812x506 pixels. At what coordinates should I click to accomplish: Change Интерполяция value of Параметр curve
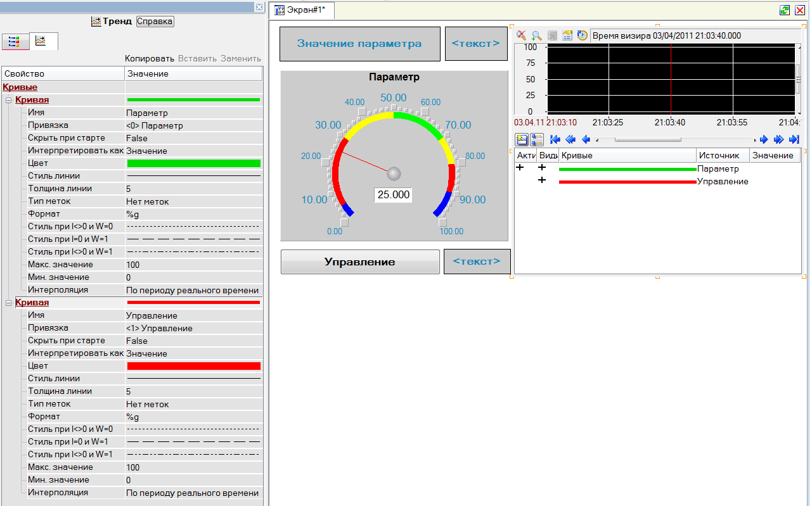[x=194, y=290]
